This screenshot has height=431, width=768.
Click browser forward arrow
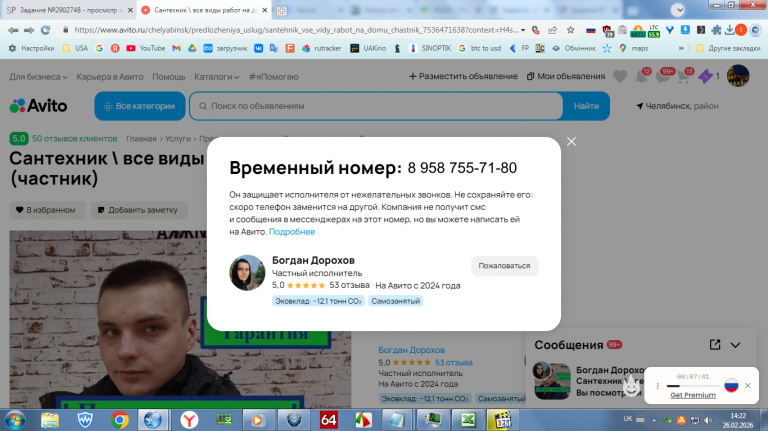tap(29, 30)
